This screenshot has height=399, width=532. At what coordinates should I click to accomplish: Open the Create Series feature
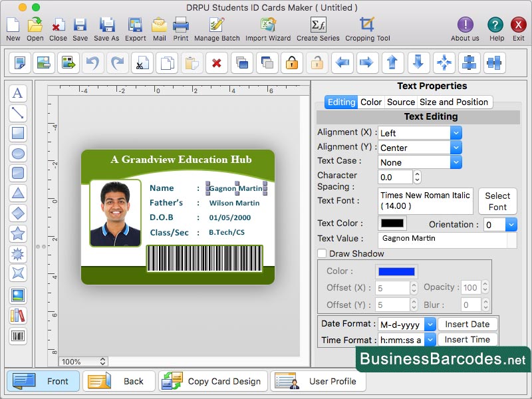point(319,28)
